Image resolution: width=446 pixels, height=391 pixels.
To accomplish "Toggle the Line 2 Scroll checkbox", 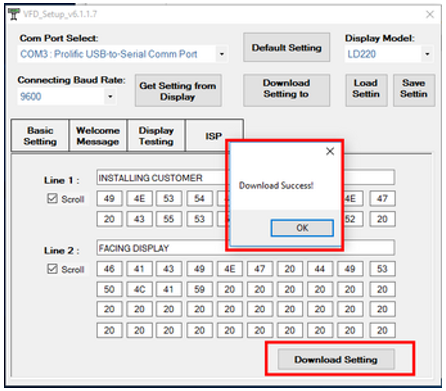I will tap(52, 269).
